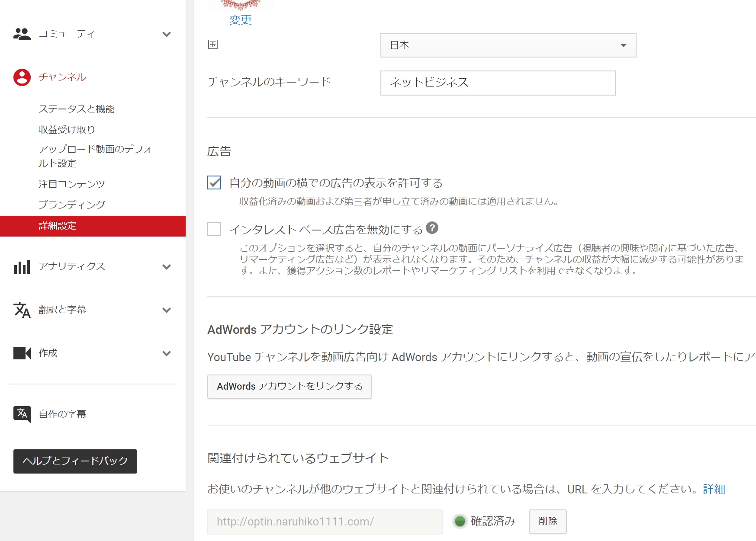This screenshot has width=756, height=541.
Task: Open ステータスと機能 menu item
Action: coord(77,109)
